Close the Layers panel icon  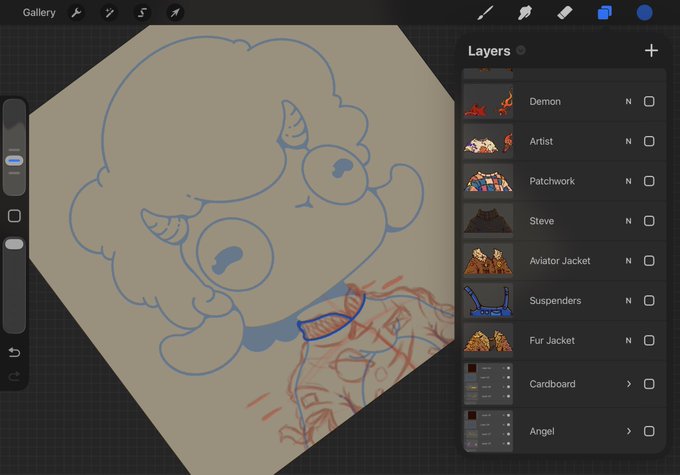605,13
